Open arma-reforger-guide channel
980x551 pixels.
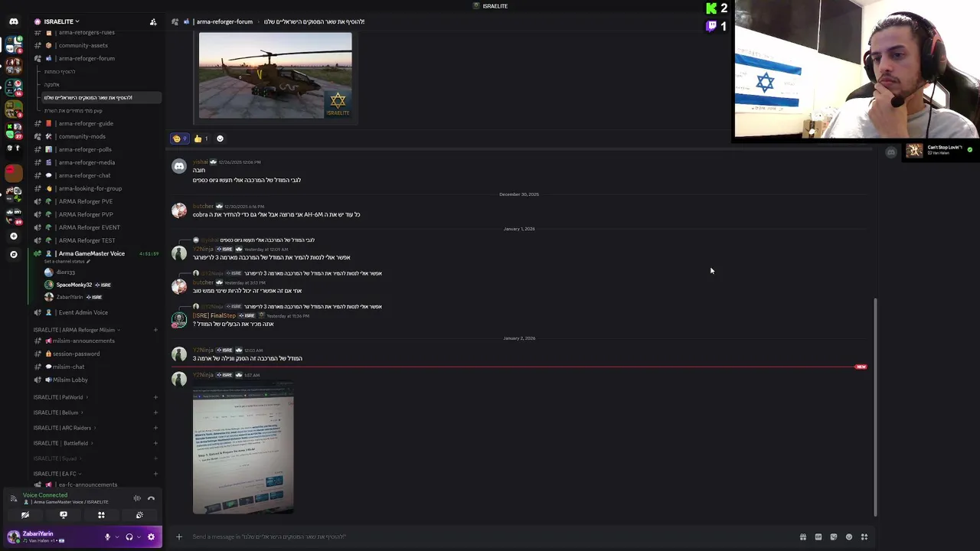click(x=86, y=123)
